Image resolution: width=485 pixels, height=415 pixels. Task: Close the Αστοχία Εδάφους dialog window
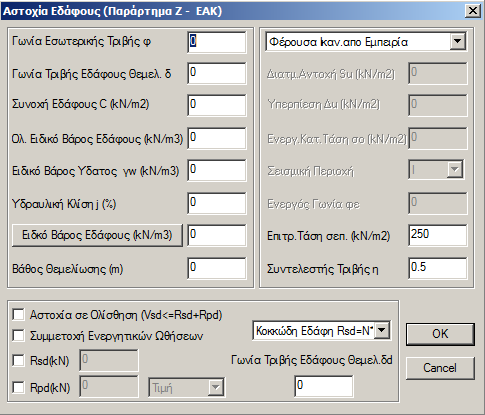pos(473,11)
